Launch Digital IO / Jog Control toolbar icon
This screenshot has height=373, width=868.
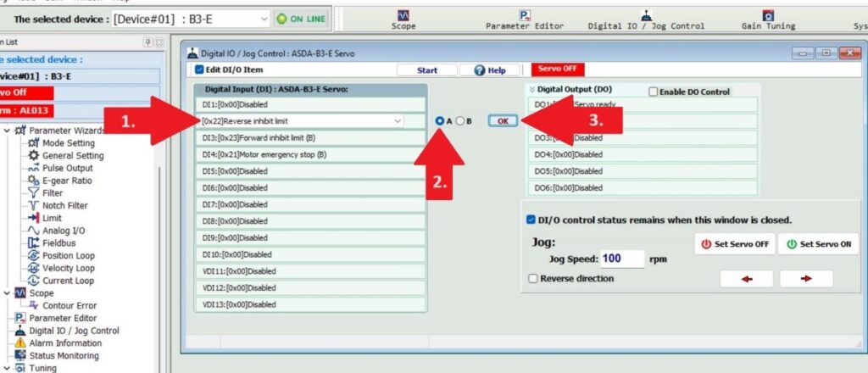pos(646,19)
